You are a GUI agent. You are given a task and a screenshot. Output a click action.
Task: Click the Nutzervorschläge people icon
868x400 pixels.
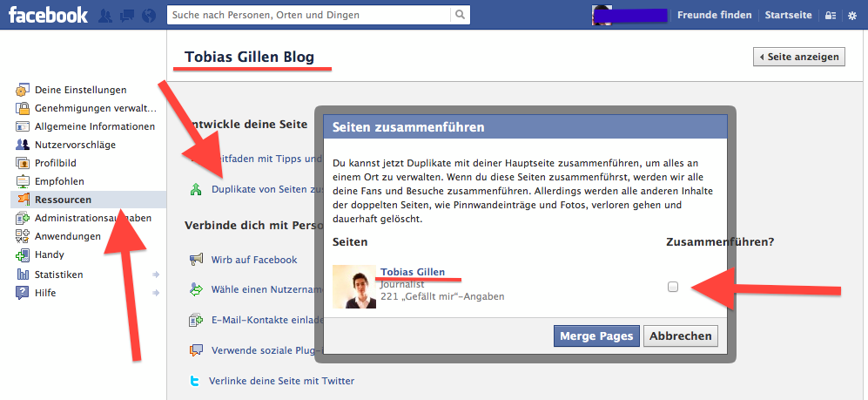tap(23, 145)
